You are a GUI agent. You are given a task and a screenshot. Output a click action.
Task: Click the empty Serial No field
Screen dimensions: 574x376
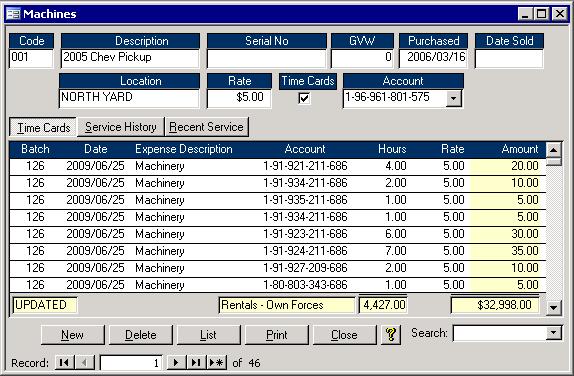pos(266,59)
